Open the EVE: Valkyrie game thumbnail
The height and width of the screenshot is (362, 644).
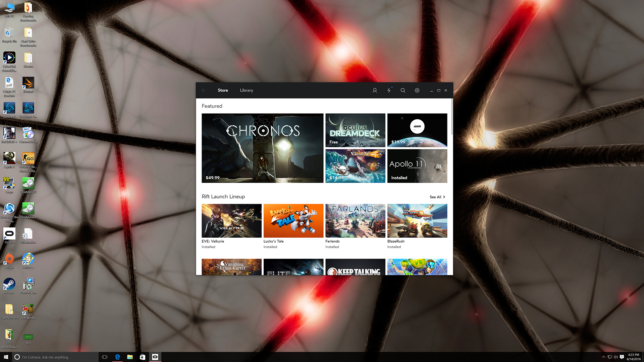click(x=231, y=221)
